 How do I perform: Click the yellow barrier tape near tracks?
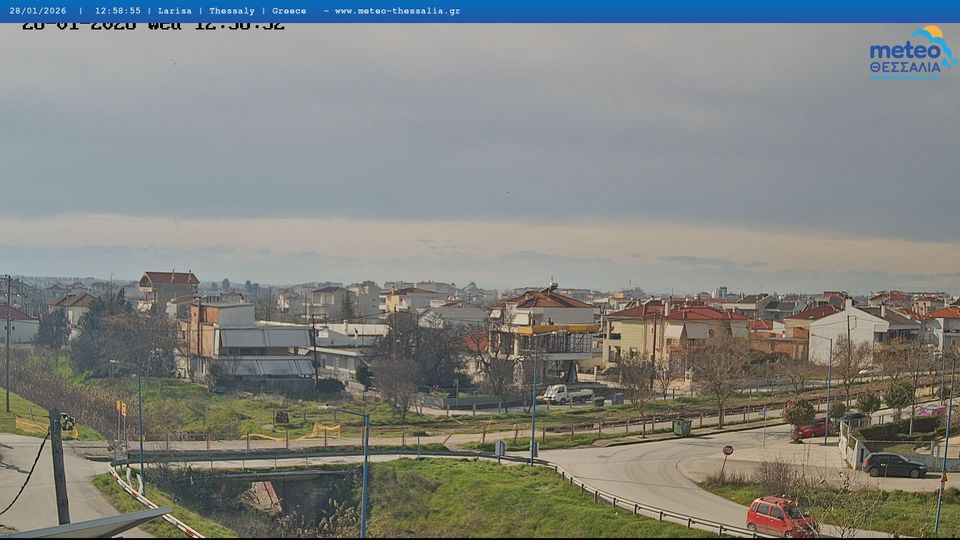[x=320, y=431]
